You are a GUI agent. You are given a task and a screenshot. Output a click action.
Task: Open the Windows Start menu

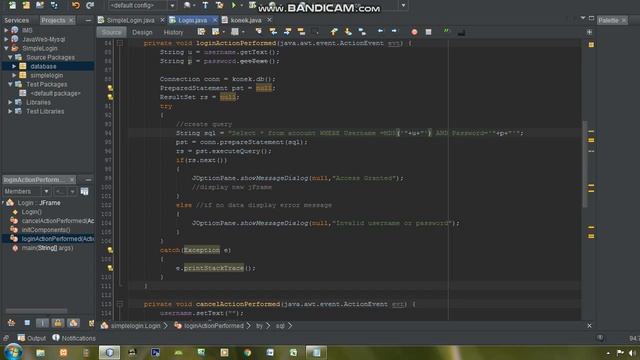click(x=13, y=352)
